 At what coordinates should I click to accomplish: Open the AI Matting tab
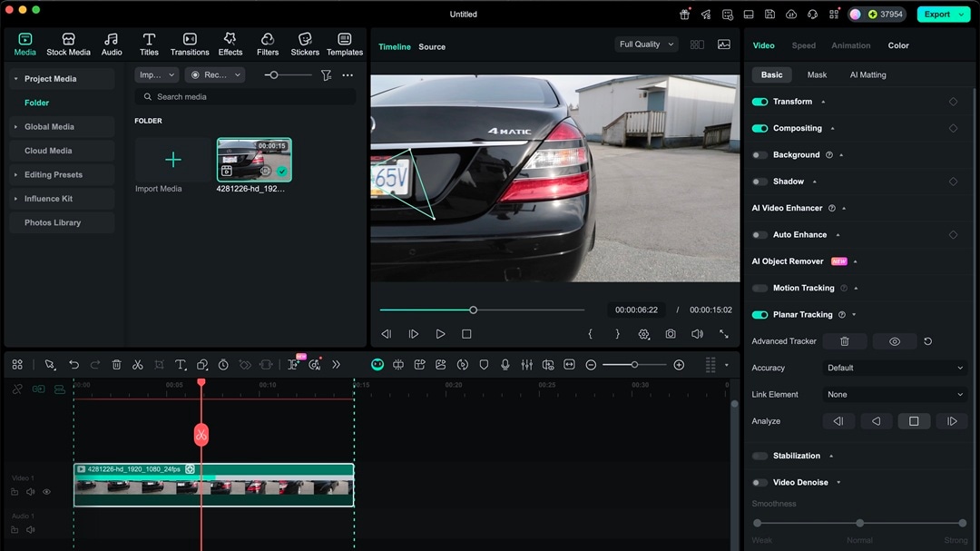point(867,75)
